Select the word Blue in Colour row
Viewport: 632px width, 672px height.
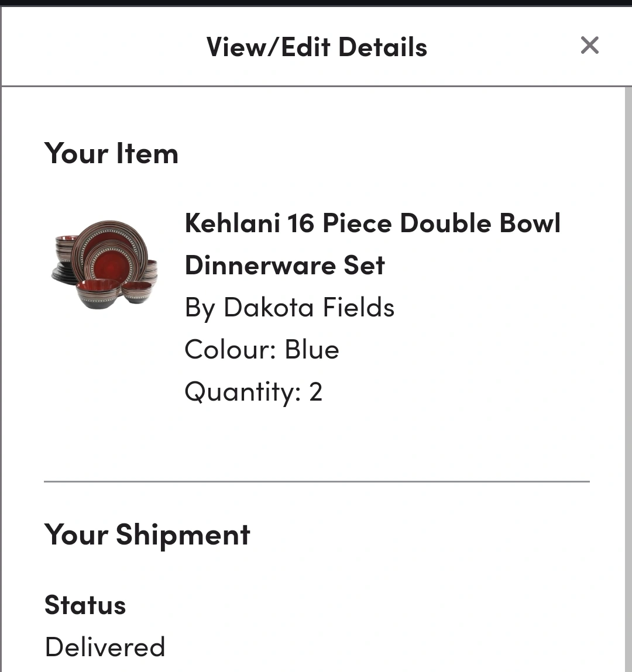click(x=312, y=349)
